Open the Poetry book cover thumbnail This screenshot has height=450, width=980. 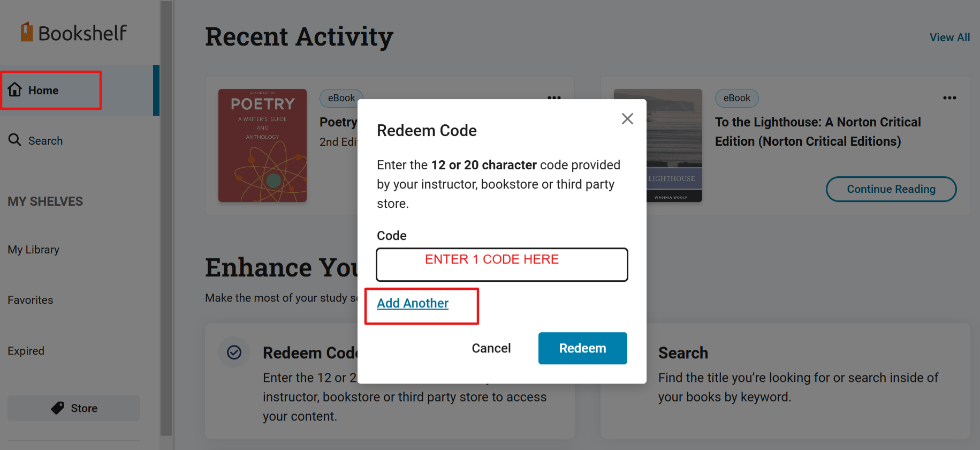click(262, 145)
